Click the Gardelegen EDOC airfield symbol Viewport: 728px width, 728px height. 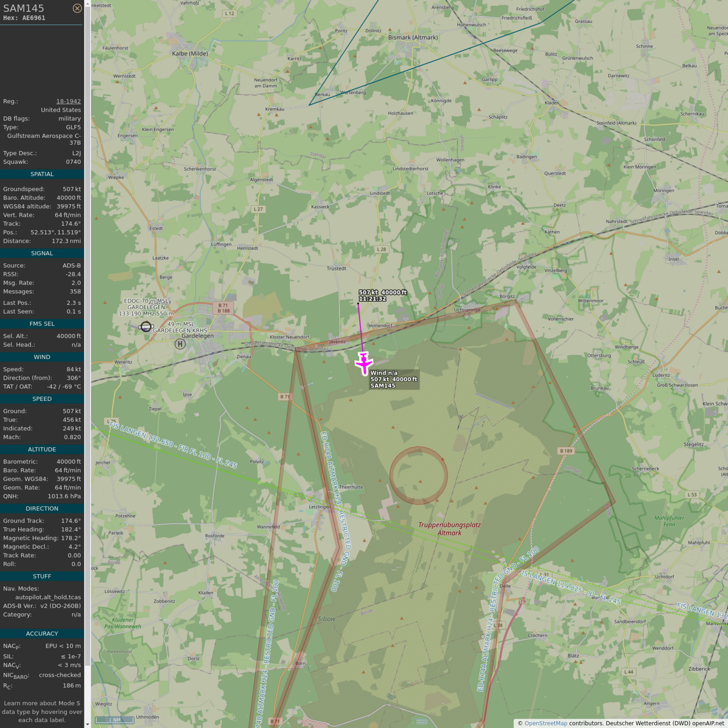146,327
